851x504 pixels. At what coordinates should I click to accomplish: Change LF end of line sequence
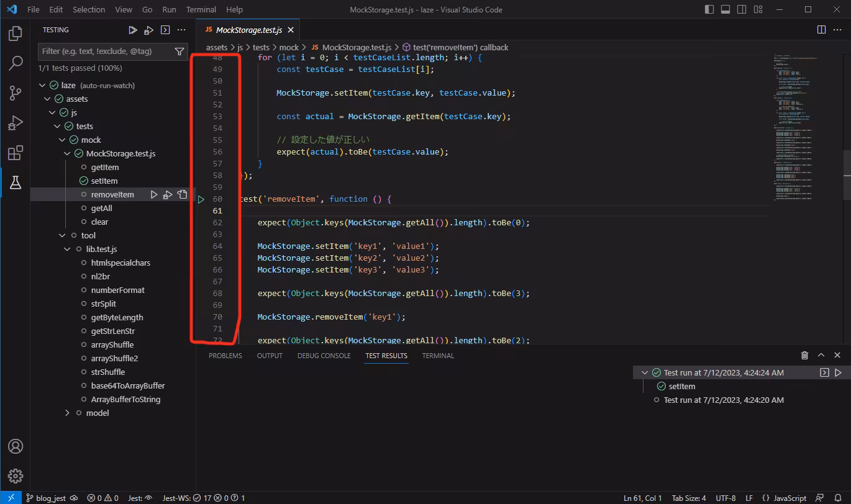[749, 498]
